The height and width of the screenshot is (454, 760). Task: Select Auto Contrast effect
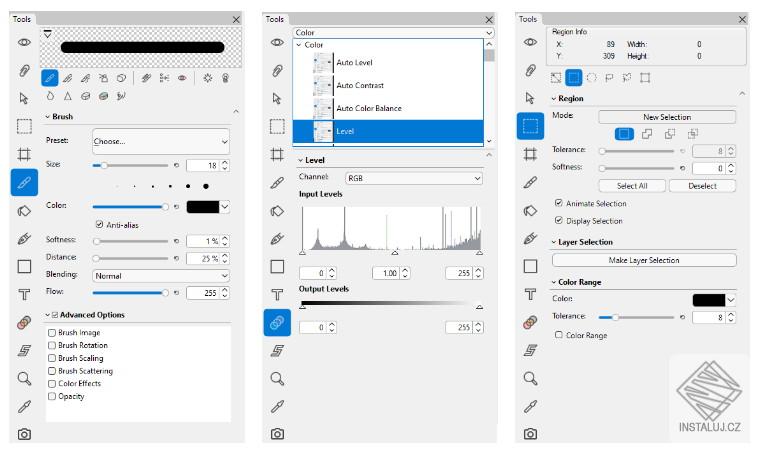click(388, 85)
